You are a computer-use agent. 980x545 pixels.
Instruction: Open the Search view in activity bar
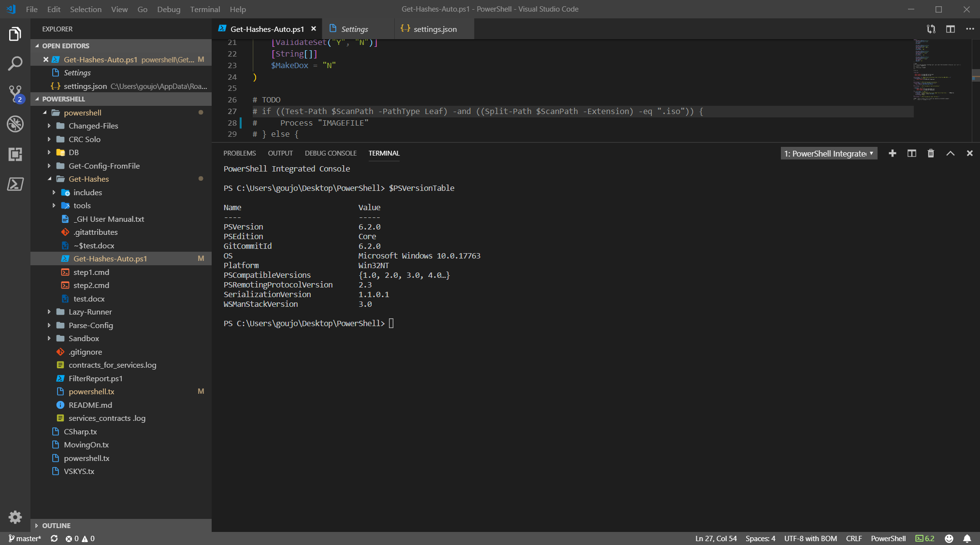15,63
